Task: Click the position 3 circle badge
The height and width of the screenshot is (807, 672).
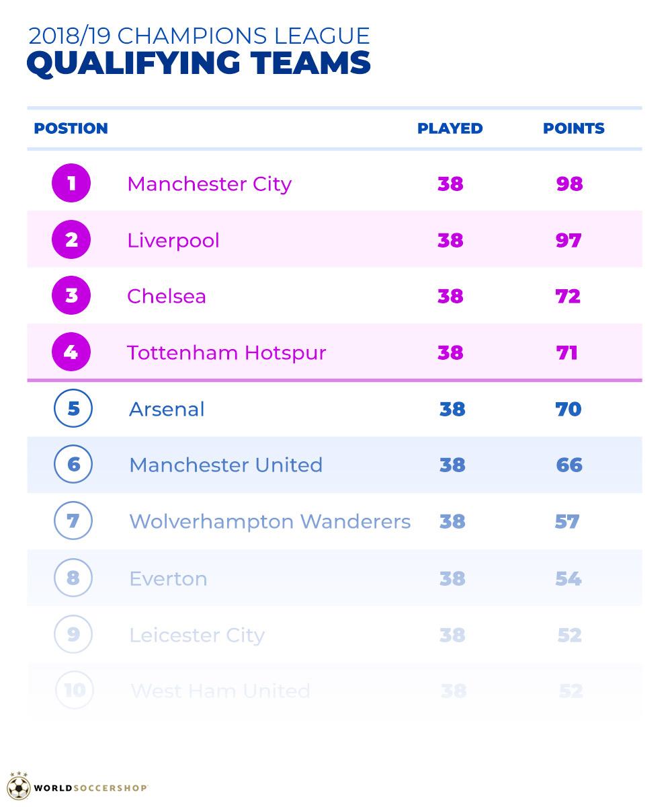Action: [x=71, y=296]
